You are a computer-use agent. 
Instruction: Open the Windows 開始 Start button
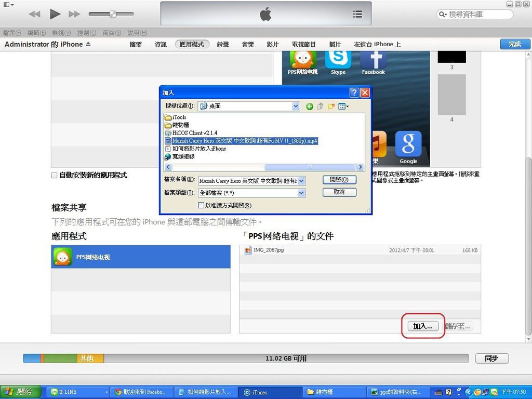pos(21,392)
